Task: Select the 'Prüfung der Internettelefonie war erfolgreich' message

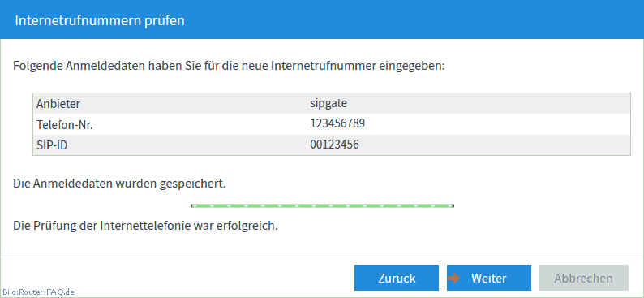Action: (x=145, y=226)
